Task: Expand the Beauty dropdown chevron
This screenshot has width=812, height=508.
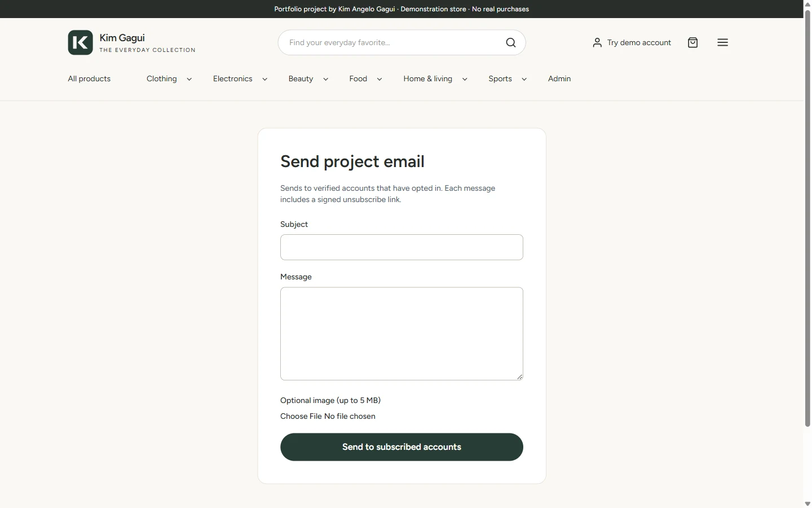Action: click(x=325, y=79)
